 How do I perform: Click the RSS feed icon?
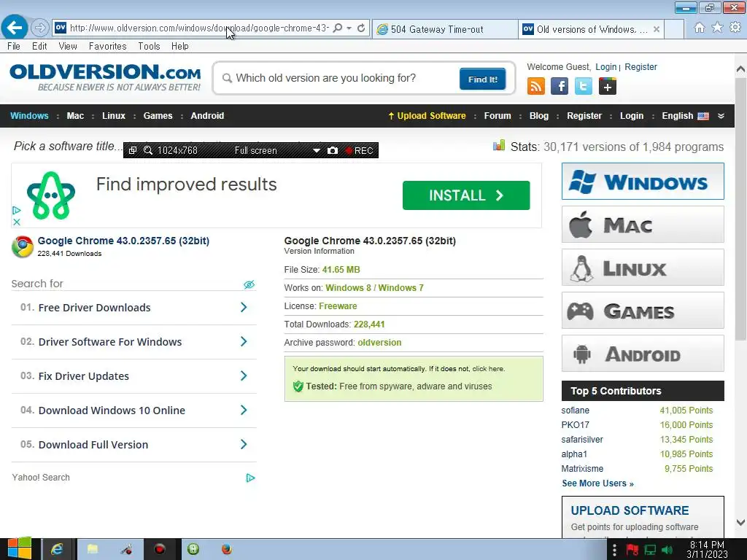click(536, 86)
